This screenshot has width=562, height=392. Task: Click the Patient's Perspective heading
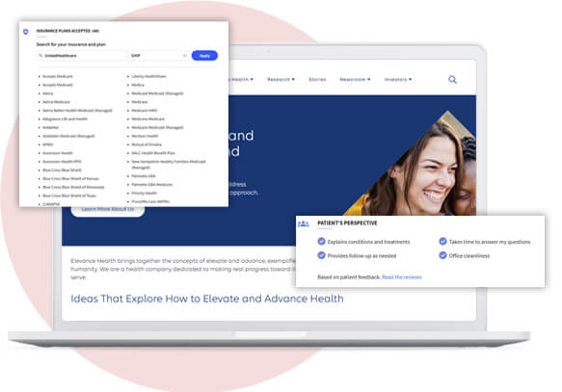347,223
